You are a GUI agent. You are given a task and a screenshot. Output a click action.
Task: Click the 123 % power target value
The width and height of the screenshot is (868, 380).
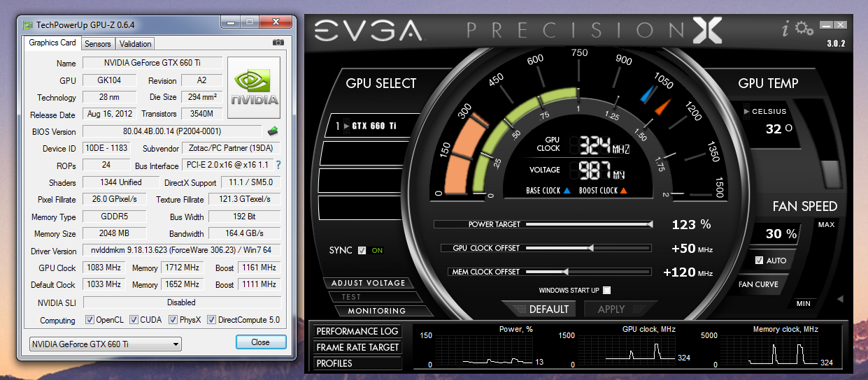[x=691, y=224]
